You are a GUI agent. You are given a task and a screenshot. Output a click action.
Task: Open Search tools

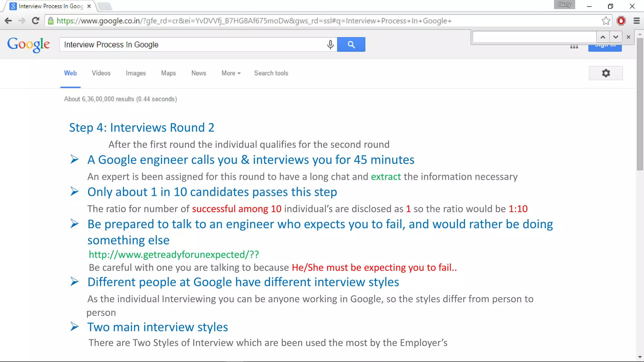point(271,73)
